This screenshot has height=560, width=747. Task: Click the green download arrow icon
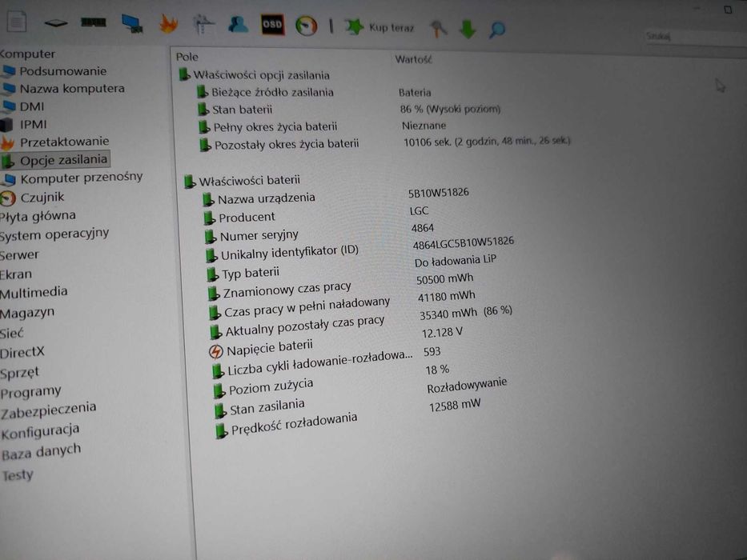[468, 29]
